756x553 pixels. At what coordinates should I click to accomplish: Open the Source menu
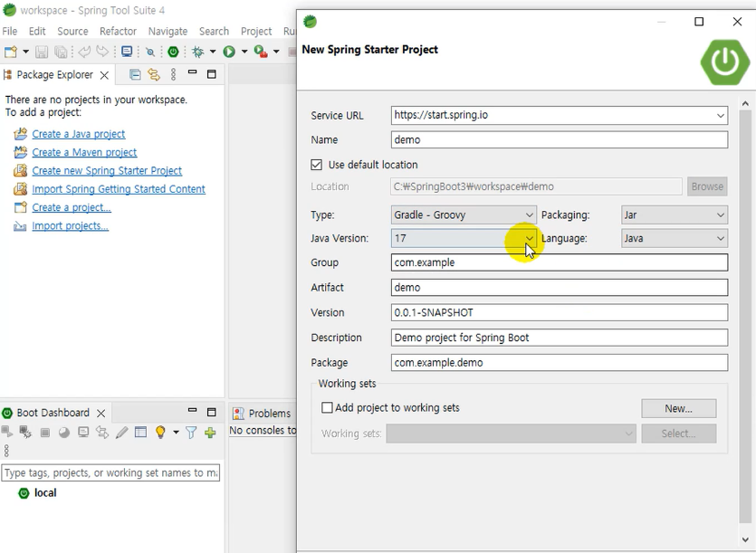pyautogui.click(x=72, y=32)
